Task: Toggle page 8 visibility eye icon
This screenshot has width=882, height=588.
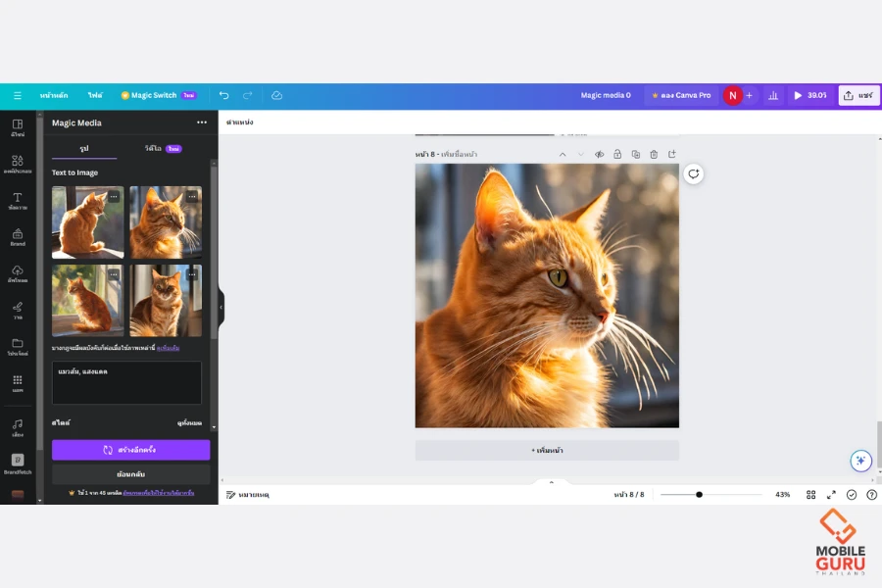Action: (x=599, y=154)
